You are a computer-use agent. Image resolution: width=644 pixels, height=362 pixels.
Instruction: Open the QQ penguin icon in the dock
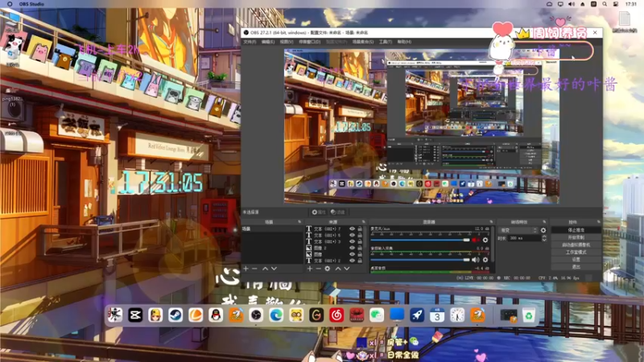pyautogui.click(x=216, y=315)
